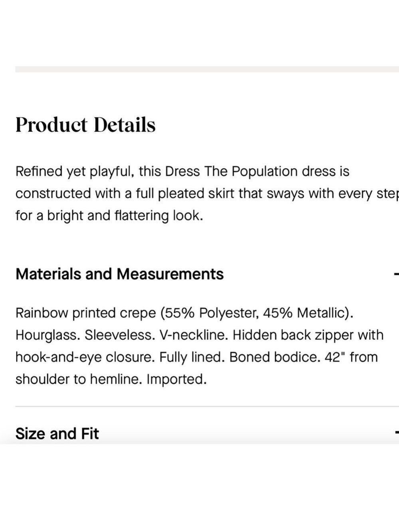The height and width of the screenshot is (532, 399).
Task: Collapse Materials and Measurements via minus icon
Action: point(397,274)
